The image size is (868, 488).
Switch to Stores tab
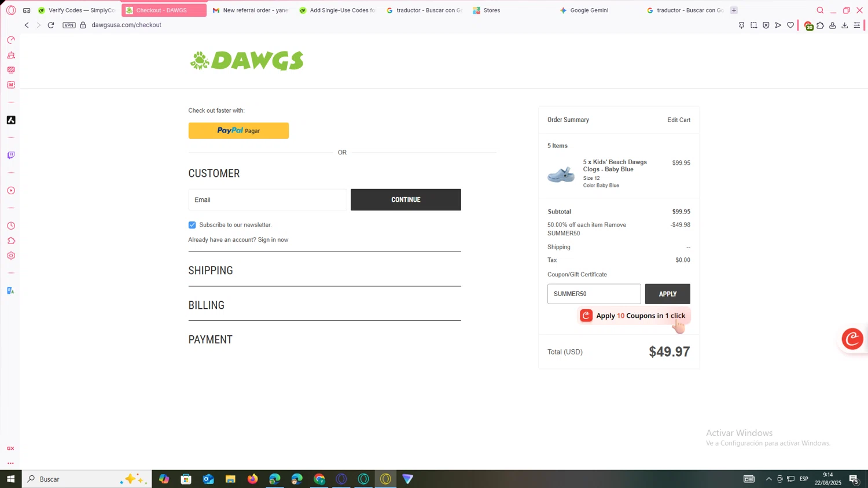click(x=511, y=10)
